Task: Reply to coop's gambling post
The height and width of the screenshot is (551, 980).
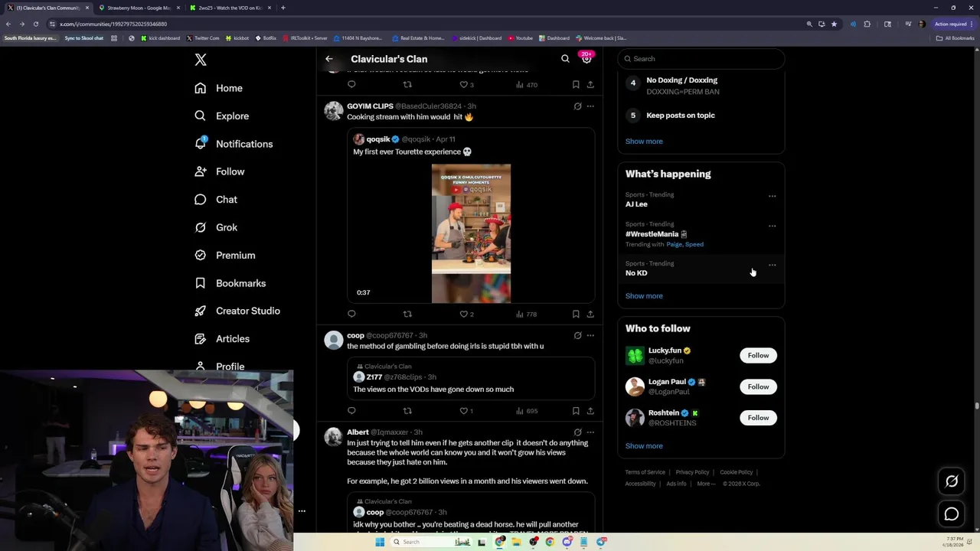Action: click(351, 411)
